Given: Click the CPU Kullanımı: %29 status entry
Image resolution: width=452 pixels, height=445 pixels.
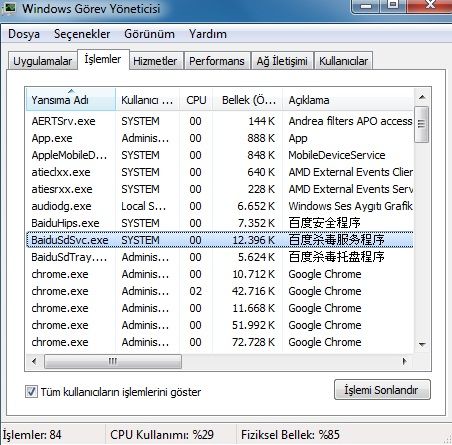Looking at the screenshot, I should point(162,435).
